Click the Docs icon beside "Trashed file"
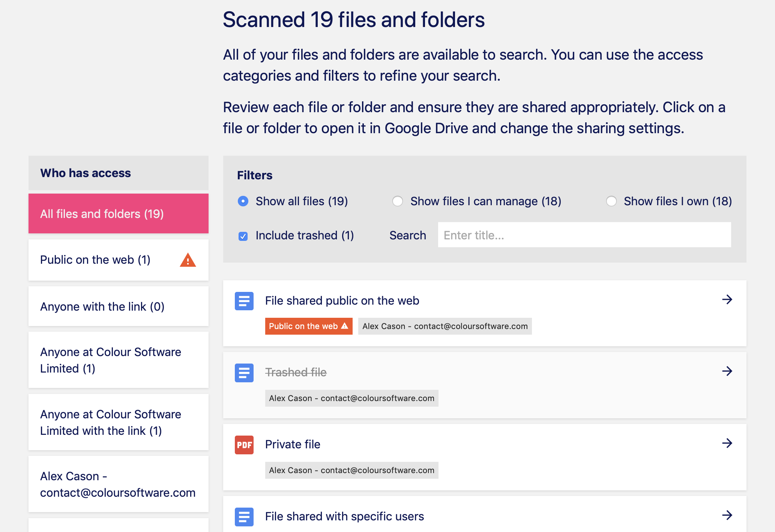 244,373
